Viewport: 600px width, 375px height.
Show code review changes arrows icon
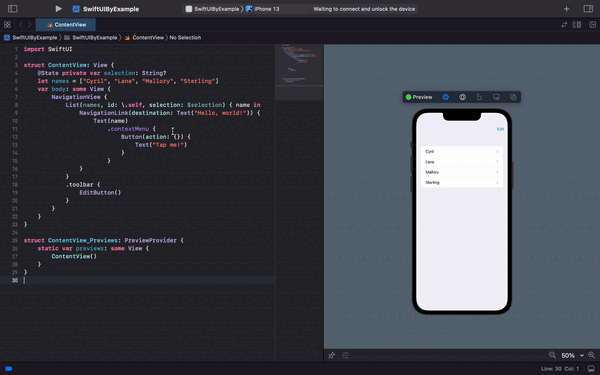564,24
